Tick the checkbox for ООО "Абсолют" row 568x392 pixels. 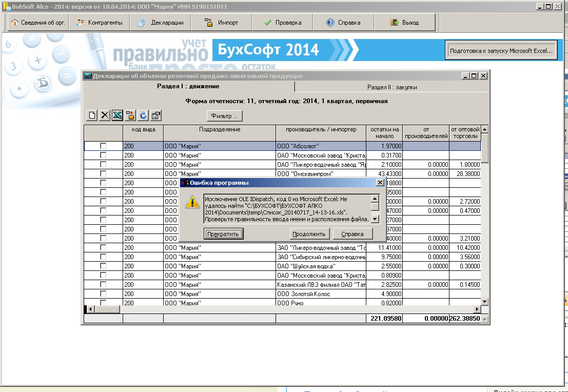point(103,146)
